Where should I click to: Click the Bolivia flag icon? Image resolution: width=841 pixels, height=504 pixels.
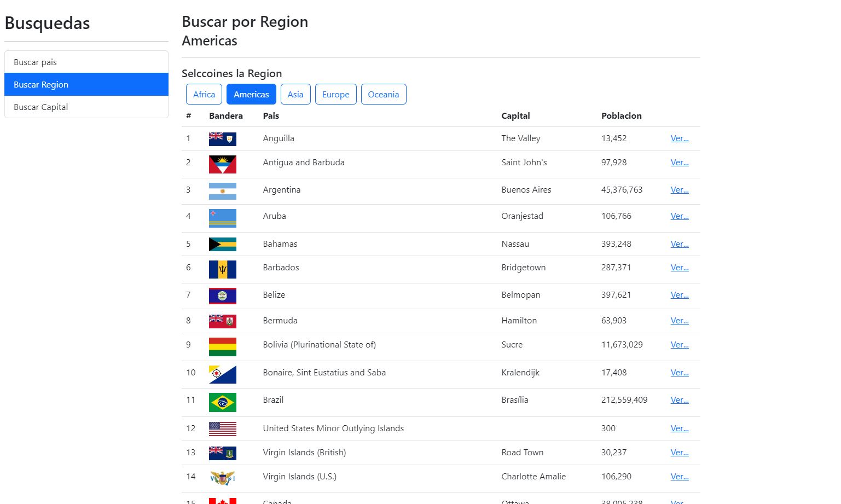(222, 346)
